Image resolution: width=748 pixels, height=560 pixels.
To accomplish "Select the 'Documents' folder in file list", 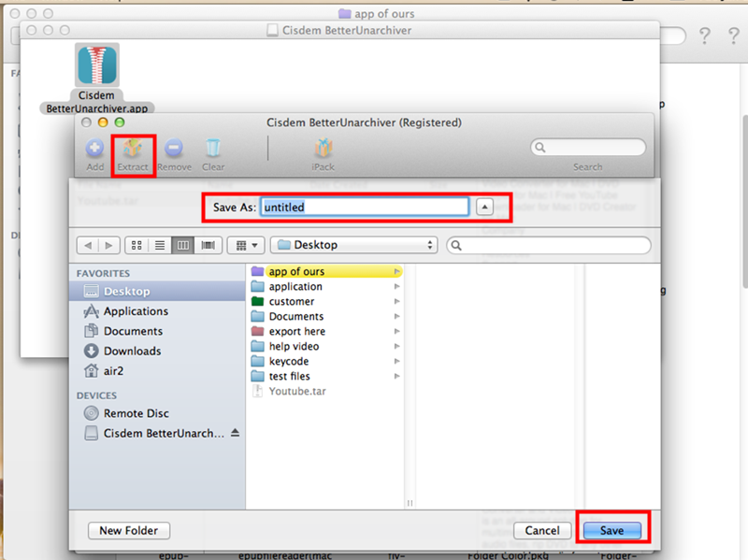I will (x=326, y=316).
